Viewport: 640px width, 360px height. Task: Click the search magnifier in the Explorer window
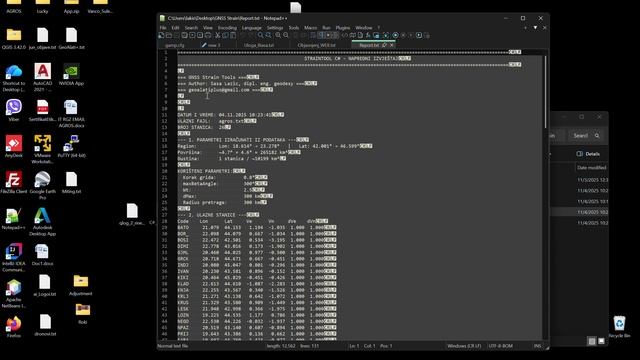pyautogui.click(x=597, y=136)
